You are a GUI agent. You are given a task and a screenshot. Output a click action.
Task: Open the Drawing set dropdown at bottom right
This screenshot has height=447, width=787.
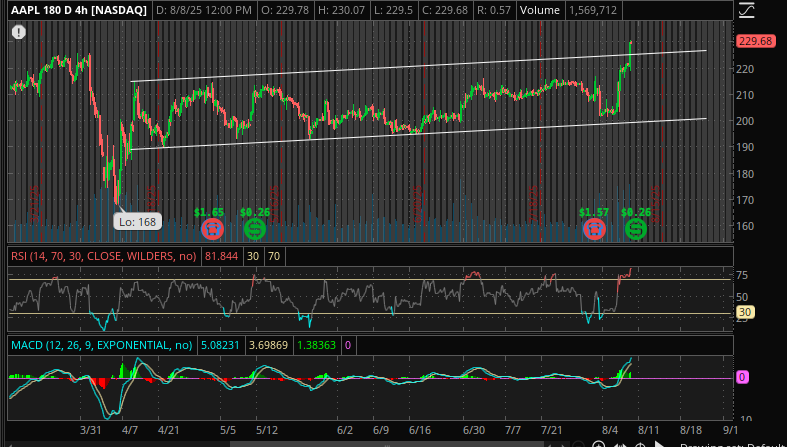click(732, 443)
